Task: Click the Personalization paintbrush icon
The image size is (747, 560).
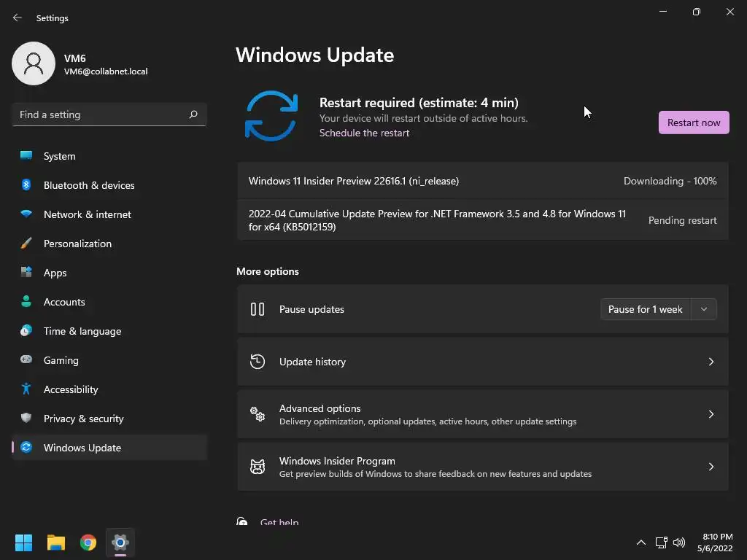Action: point(26,244)
